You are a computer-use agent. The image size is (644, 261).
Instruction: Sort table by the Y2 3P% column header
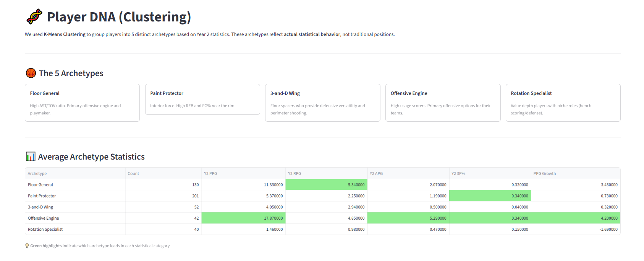490,173
